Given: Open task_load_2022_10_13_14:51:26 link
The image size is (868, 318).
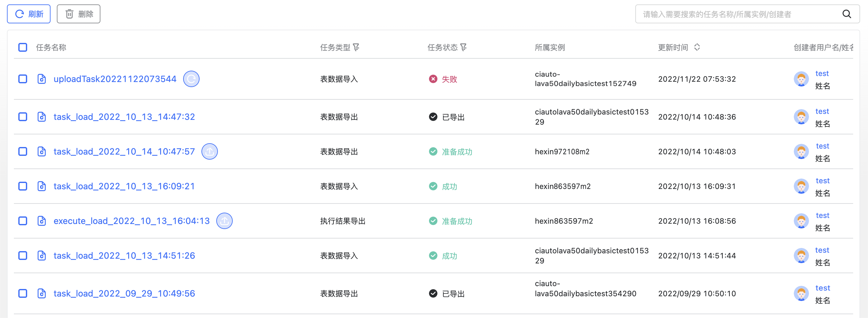Looking at the screenshot, I should pyautogui.click(x=124, y=256).
